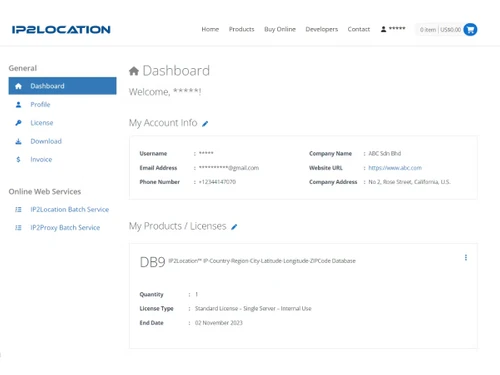Go to Profile in the sidebar
500x375 pixels.
coord(40,105)
